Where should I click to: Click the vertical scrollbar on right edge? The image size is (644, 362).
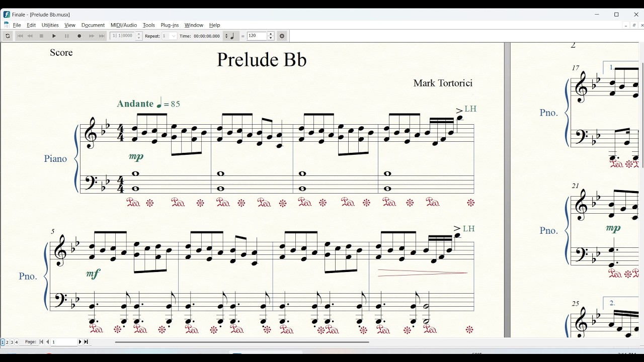click(642, 115)
